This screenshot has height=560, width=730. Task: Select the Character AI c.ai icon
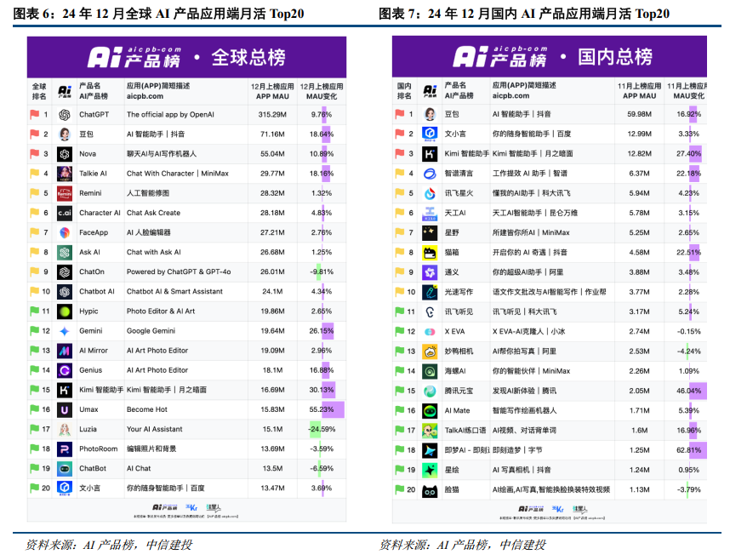pyautogui.click(x=65, y=213)
